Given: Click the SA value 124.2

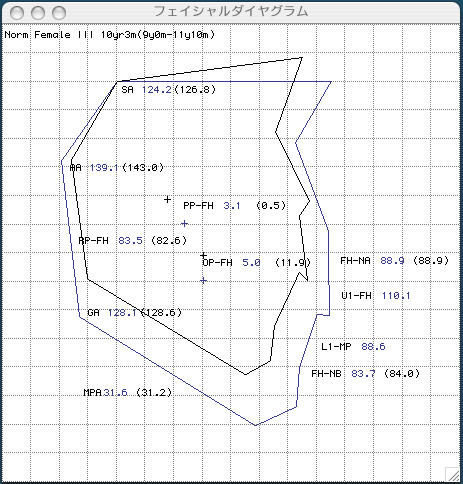Looking at the screenshot, I should (x=157, y=90).
